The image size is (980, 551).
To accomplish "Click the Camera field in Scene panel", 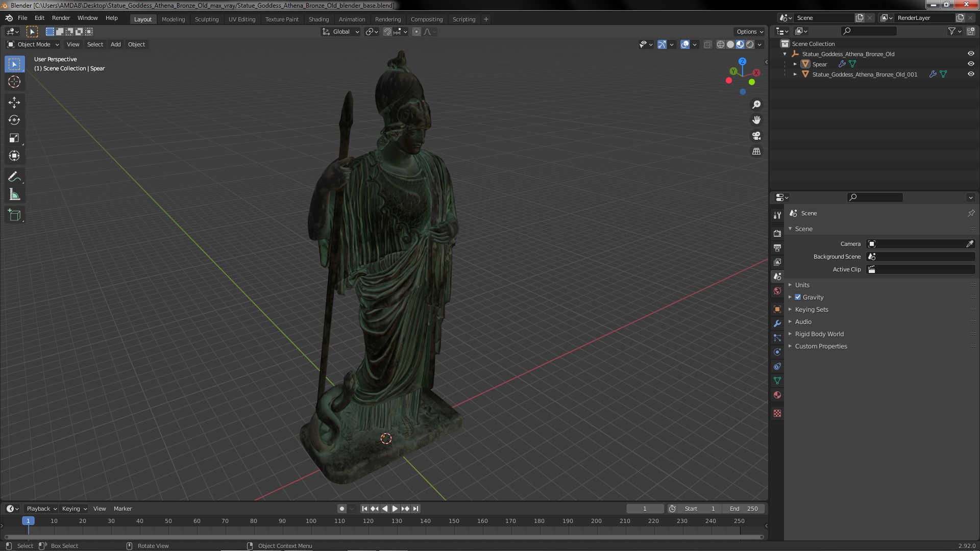I will click(x=921, y=244).
